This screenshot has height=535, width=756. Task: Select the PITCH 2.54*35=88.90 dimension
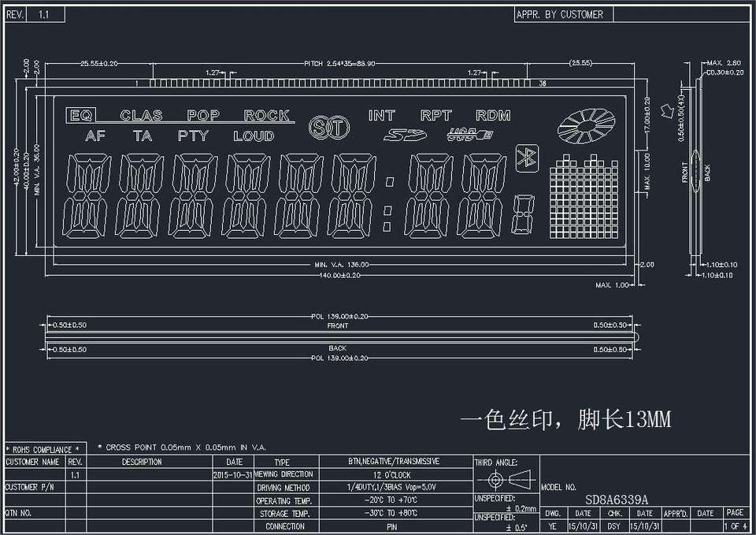(339, 64)
